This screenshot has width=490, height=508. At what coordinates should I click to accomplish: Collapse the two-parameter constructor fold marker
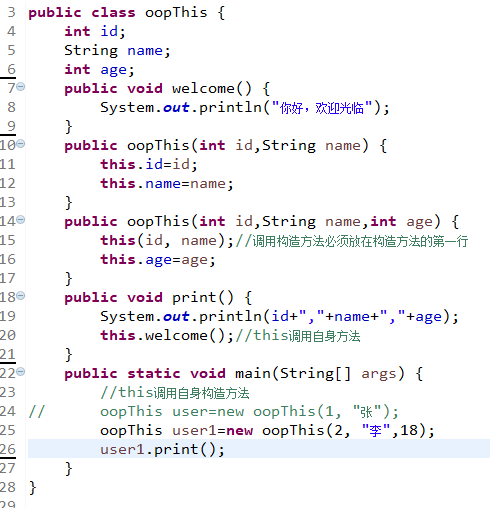pyautogui.click(x=21, y=144)
